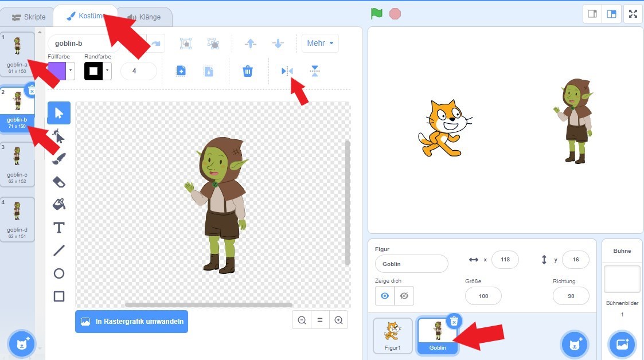The height and width of the screenshot is (360, 644).
Task: Click the y position field
Action: 575,260
